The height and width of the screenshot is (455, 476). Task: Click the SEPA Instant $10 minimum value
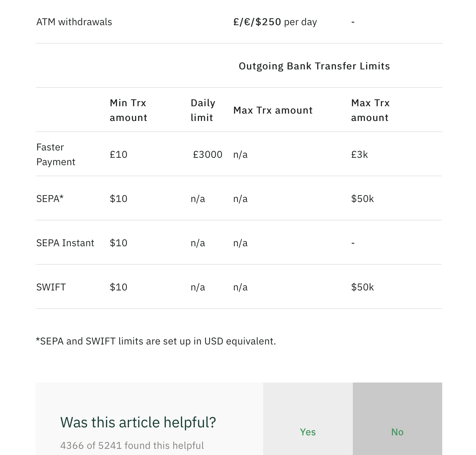(119, 243)
